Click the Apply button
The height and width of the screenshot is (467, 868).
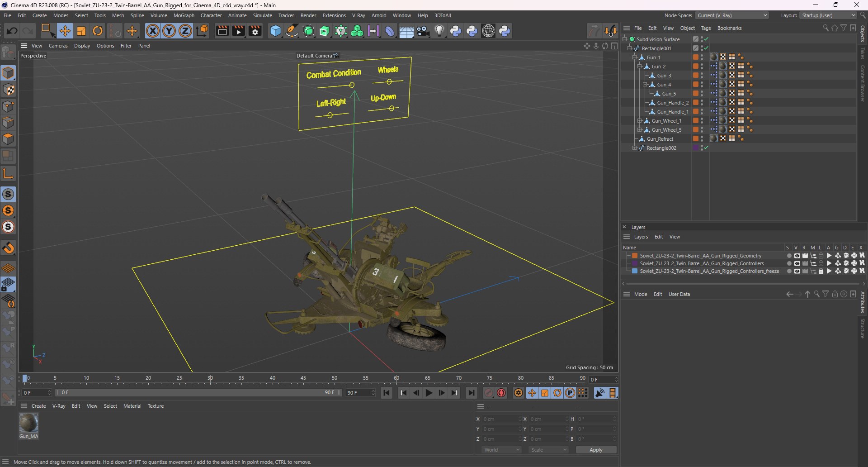point(596,450)
